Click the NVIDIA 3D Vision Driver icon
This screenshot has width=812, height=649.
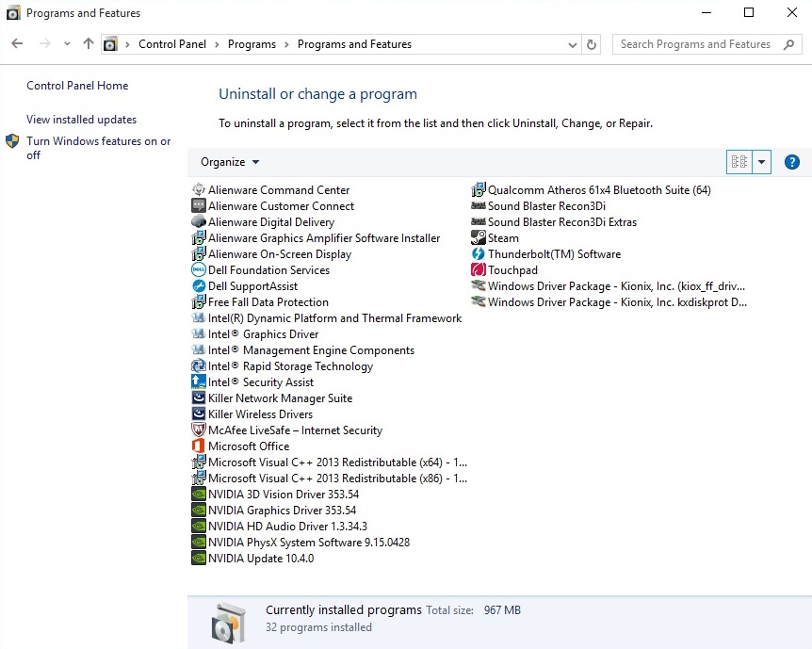point(199,495)
